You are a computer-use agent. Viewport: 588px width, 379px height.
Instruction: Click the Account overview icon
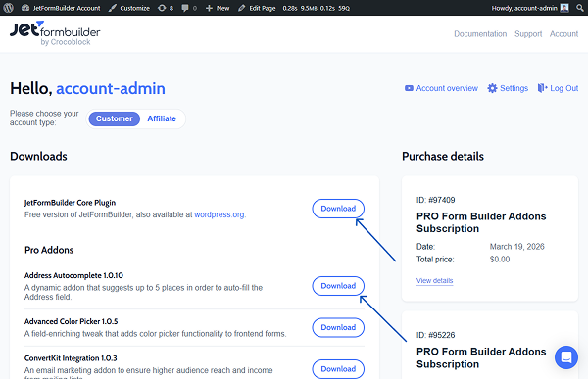coord(409,88)
